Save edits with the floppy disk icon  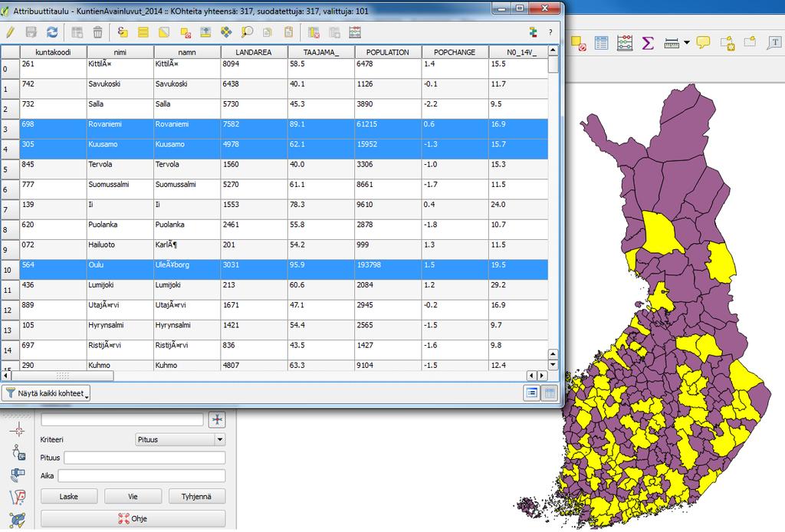[31, 32]
